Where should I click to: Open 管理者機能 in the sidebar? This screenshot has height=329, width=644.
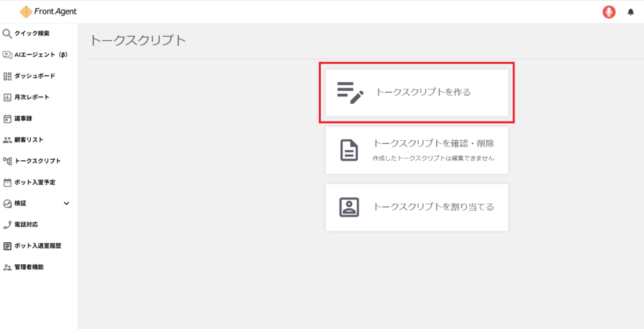[28, 267]
